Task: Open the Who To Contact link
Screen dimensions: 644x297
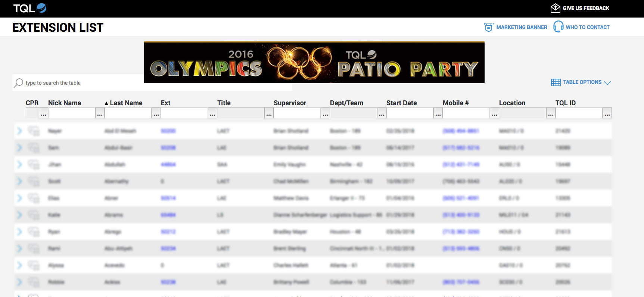Action: pos(581,27)
